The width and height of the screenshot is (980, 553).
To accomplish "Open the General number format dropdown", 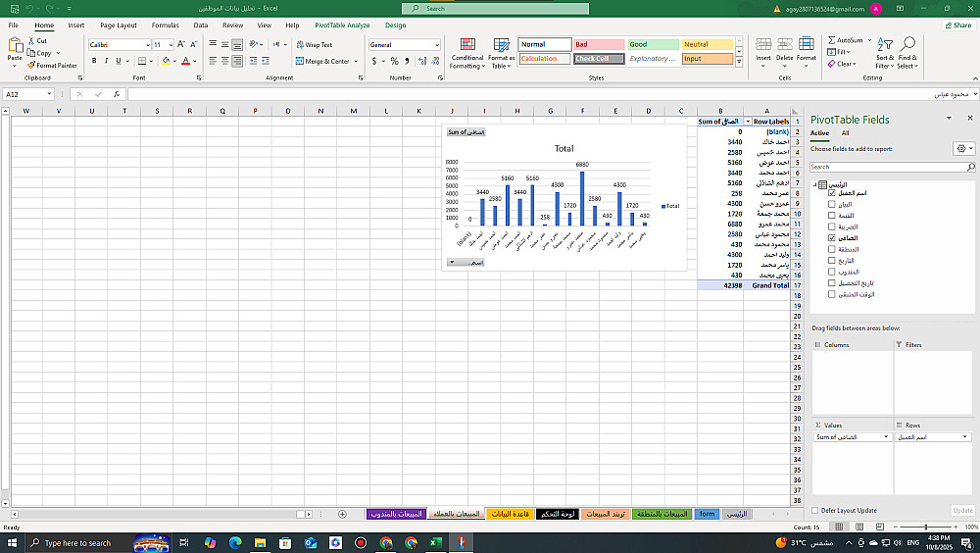I will point(437,45).
